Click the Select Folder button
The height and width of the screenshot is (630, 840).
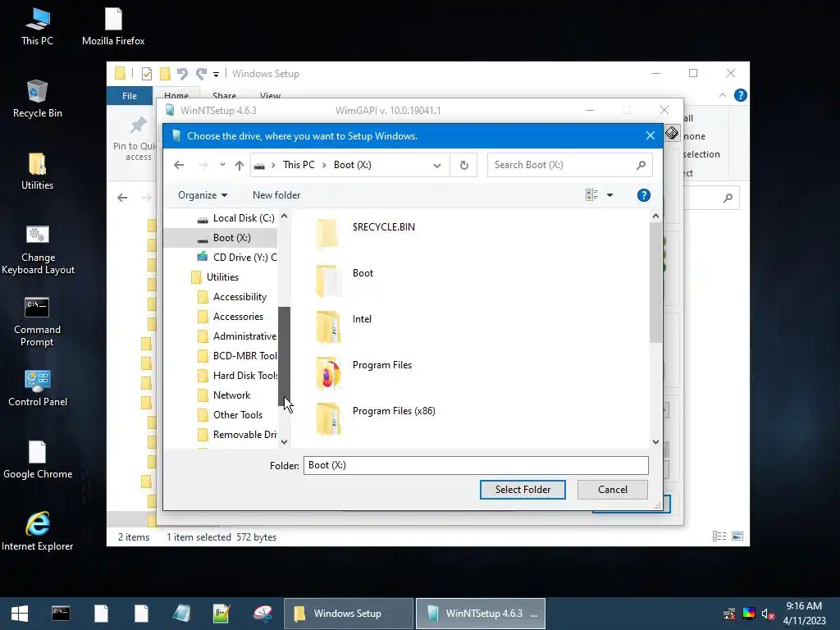coord(523,490)
